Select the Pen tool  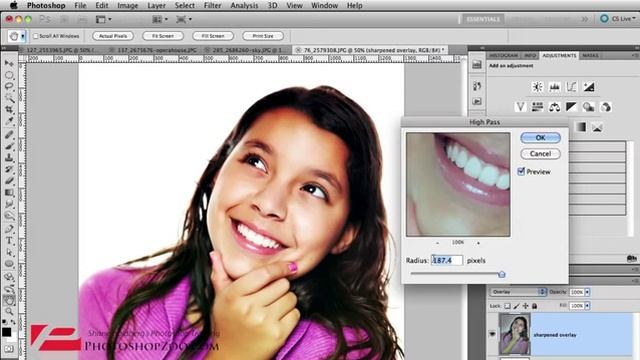pos(9,228)
